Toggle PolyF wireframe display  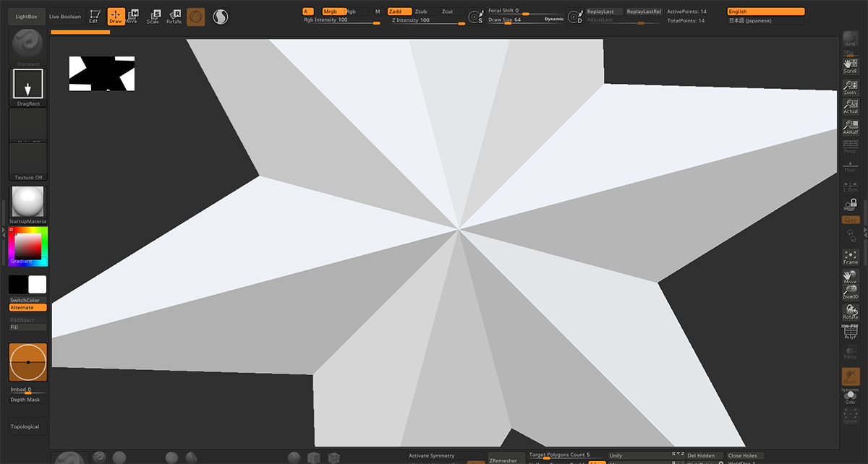(851, 332)
